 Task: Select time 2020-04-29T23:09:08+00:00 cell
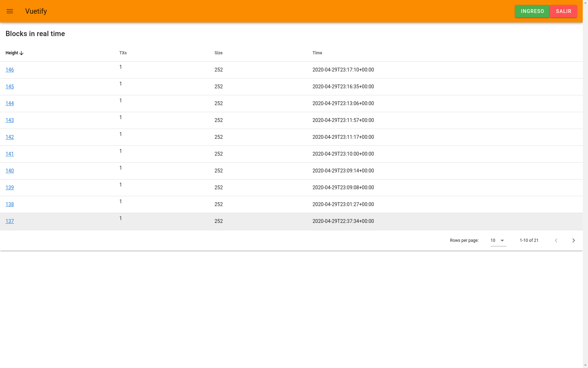coord(343,188)
